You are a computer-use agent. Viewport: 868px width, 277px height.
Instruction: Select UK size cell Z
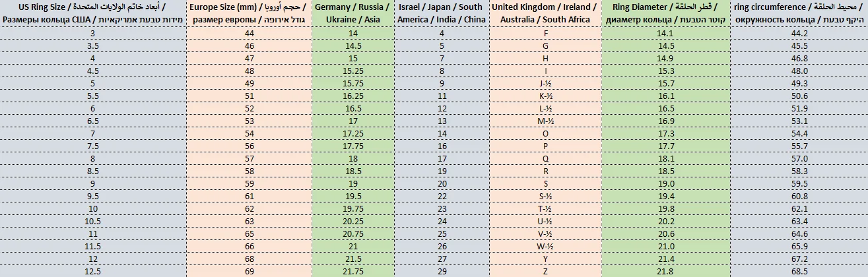[545, 271]
